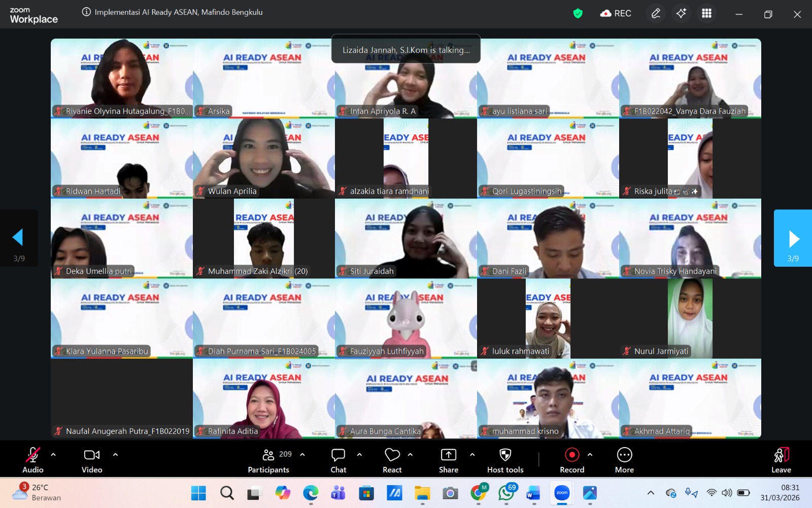
Task: Toggle the Video camera button
Action: coord(92,460)
